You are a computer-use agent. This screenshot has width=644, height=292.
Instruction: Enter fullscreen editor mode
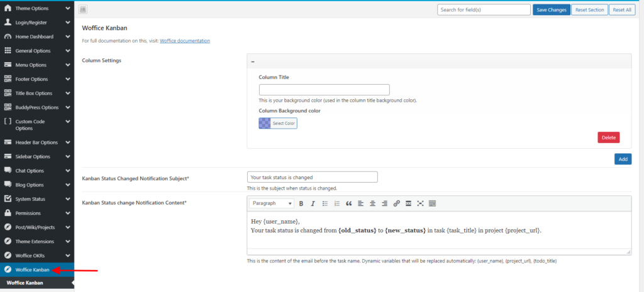pyautogui.click(x=420, y=203)
